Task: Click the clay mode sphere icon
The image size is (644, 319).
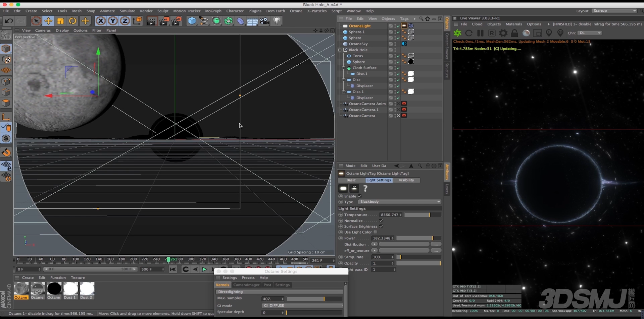Action: 526,33
